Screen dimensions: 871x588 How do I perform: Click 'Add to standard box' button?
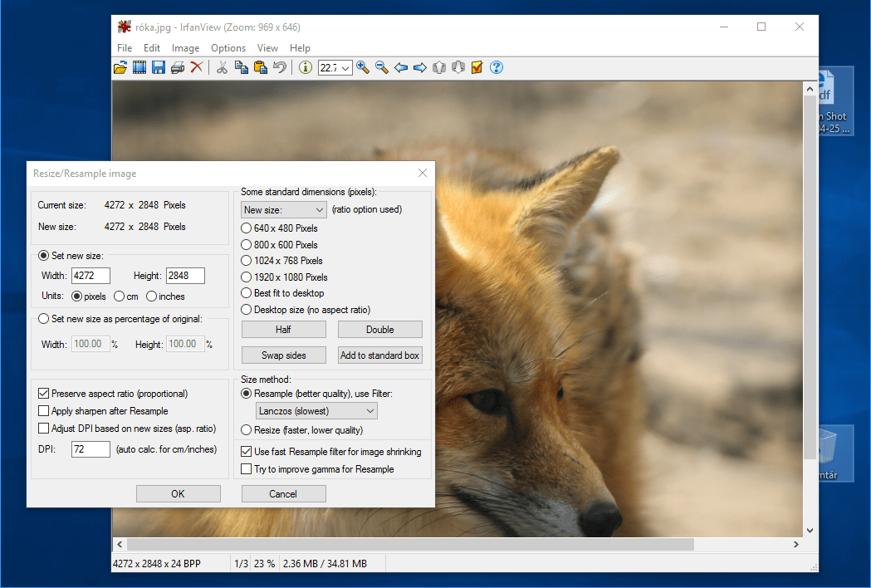coord(380,355)
